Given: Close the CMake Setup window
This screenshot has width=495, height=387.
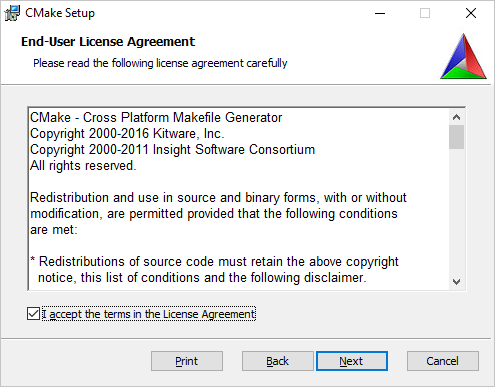Looking at the screenshot, I should tap(471, 13).
